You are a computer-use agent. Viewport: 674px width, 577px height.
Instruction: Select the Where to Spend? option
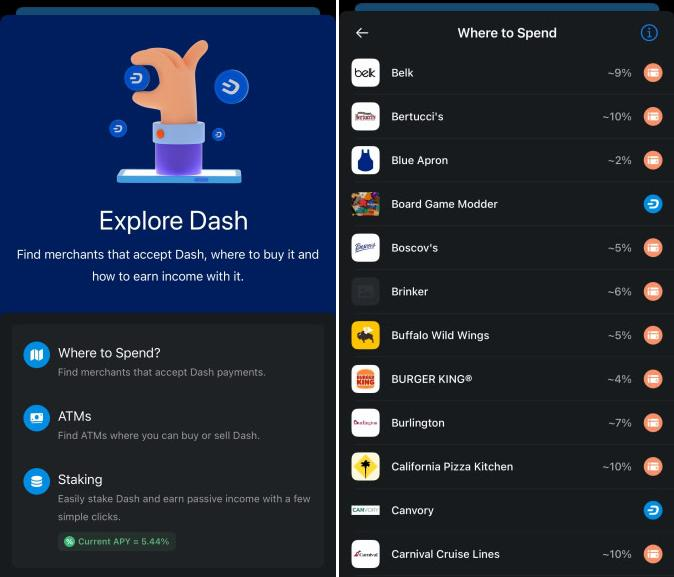tap(168, 361)
